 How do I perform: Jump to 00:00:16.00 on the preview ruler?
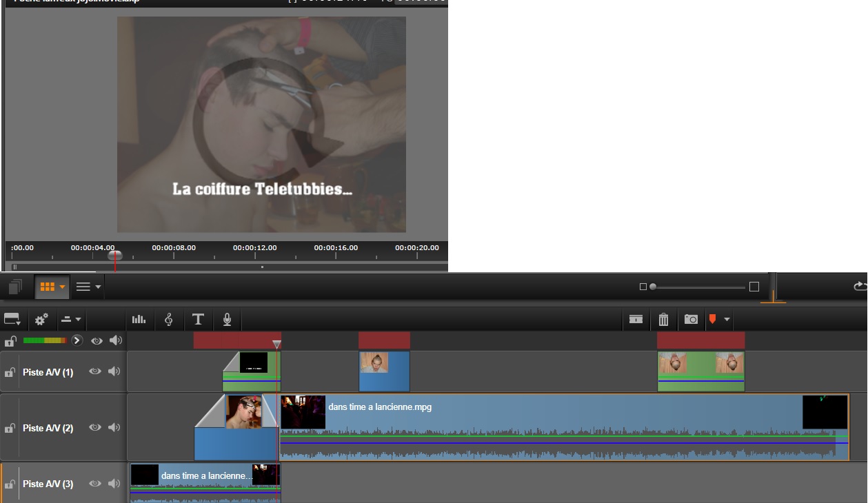coord(336,247)
